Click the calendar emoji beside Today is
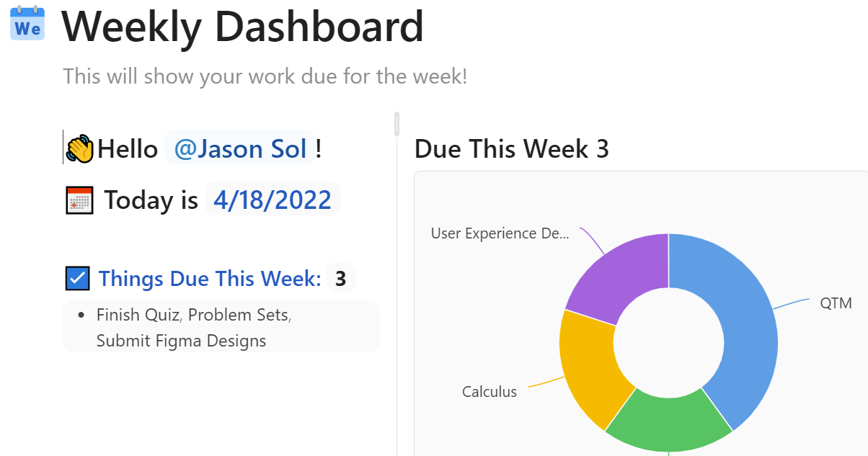The width and height of the screenshot is (868, 456). pos(79,200)
